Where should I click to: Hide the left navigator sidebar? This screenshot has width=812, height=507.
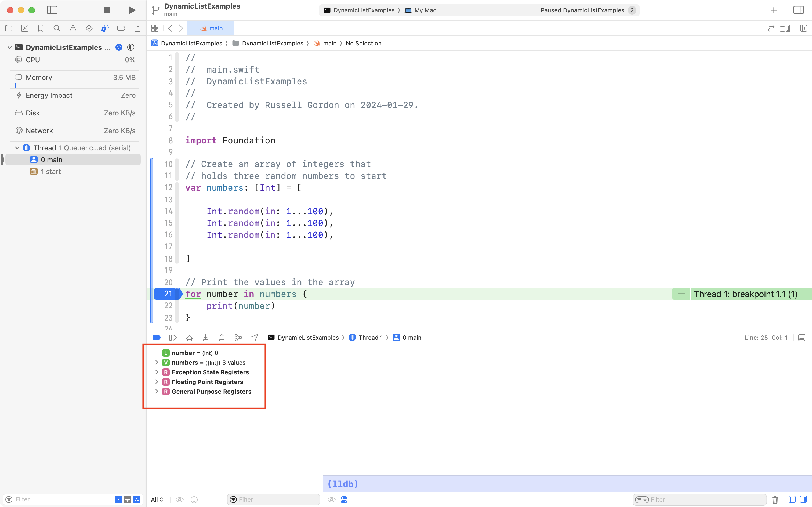pyautogui.click(x=52, y=10)
